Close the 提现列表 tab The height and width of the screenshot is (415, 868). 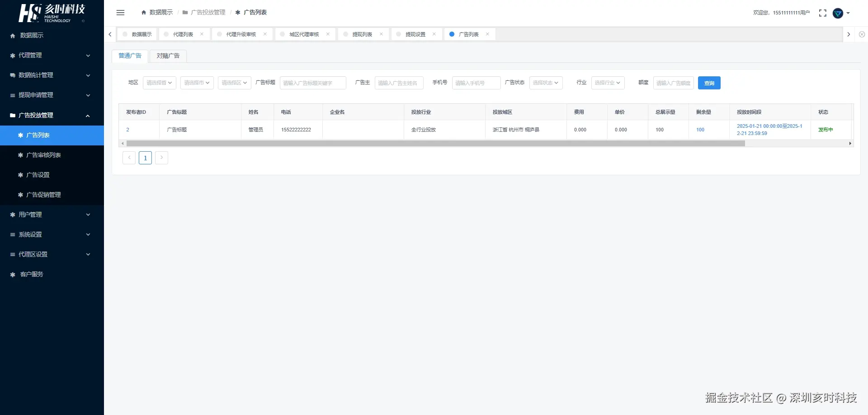coord(381,34)
